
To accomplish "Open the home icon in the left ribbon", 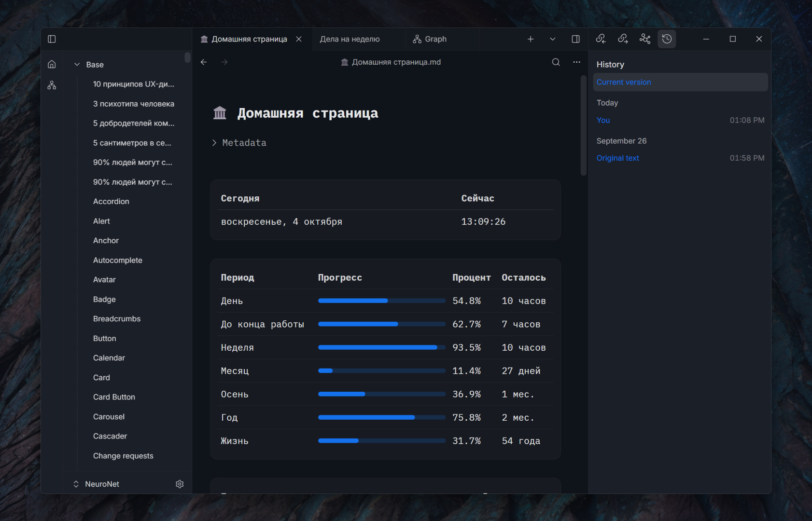I will pyautogui.click(x=52, y=64).
